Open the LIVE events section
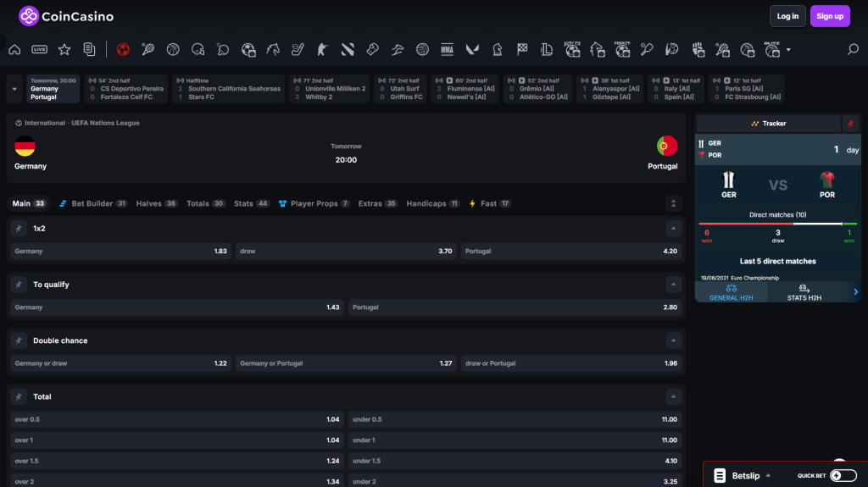The width and height of the screenshot is (868, 487). 39,50
